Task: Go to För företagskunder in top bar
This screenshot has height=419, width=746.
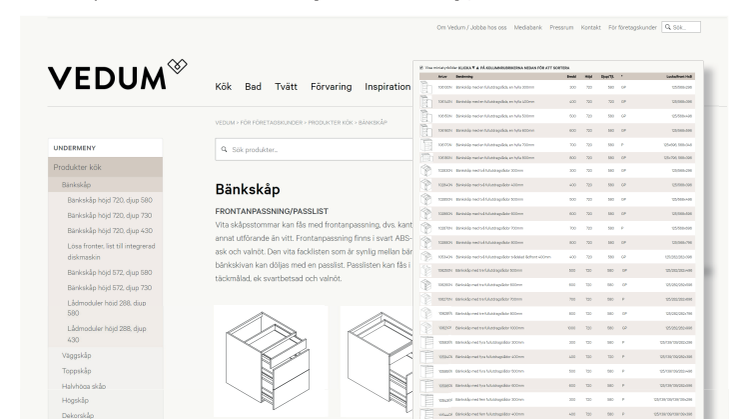Action: tap(632, 28)
